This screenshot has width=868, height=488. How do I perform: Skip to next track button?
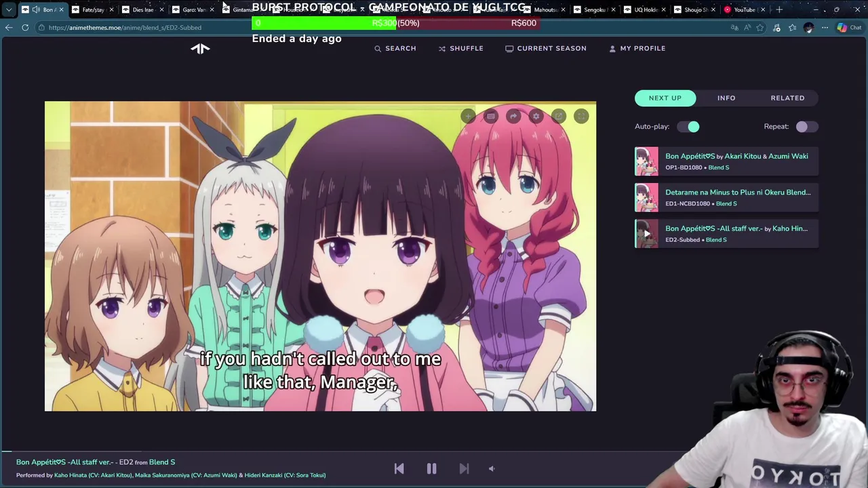pos(464,468)
